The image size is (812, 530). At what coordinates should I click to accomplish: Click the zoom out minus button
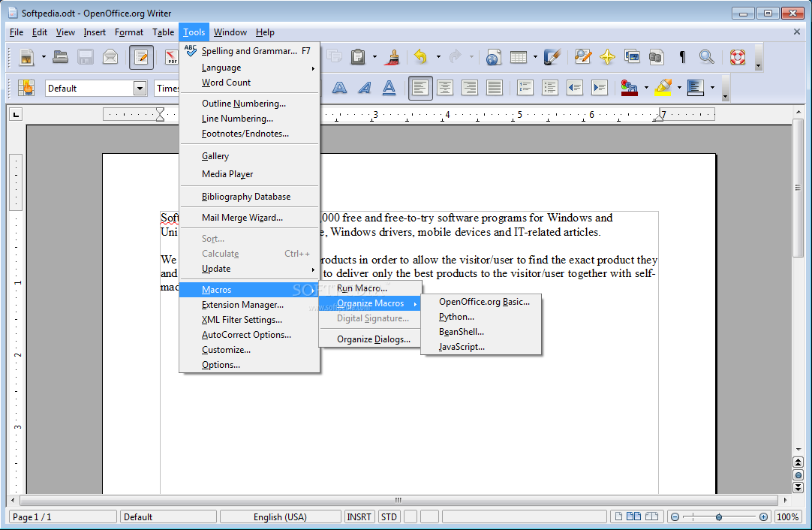coord(675,516)
